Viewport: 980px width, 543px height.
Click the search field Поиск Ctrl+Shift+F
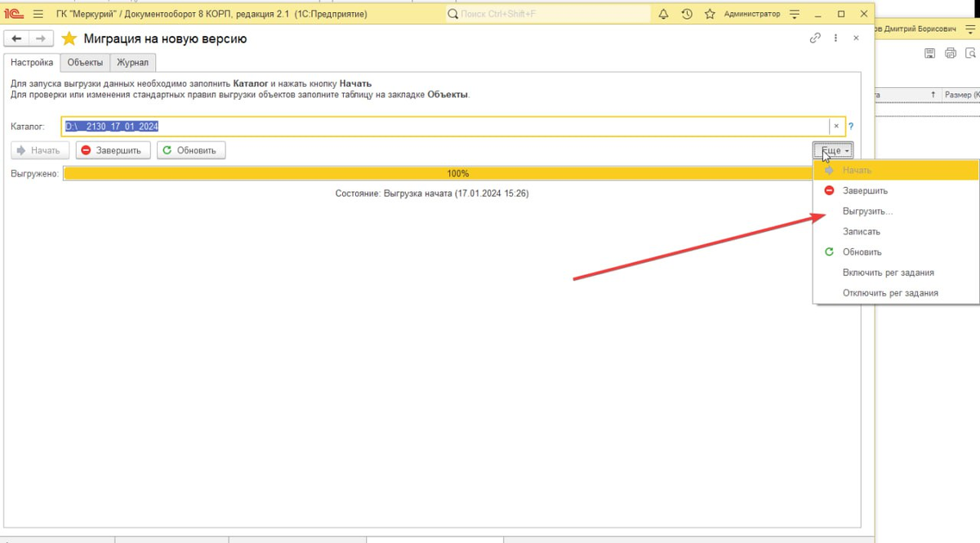(549, 14)
